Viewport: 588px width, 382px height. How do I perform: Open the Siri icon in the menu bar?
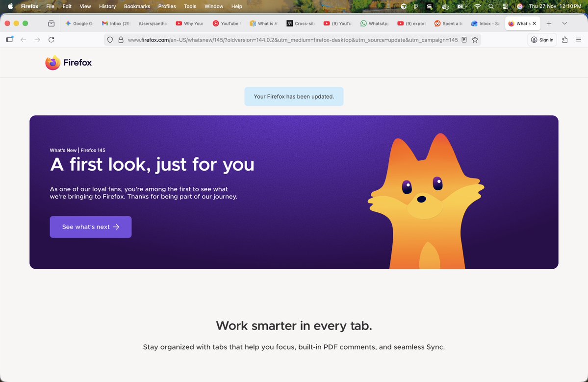point(519,6)
